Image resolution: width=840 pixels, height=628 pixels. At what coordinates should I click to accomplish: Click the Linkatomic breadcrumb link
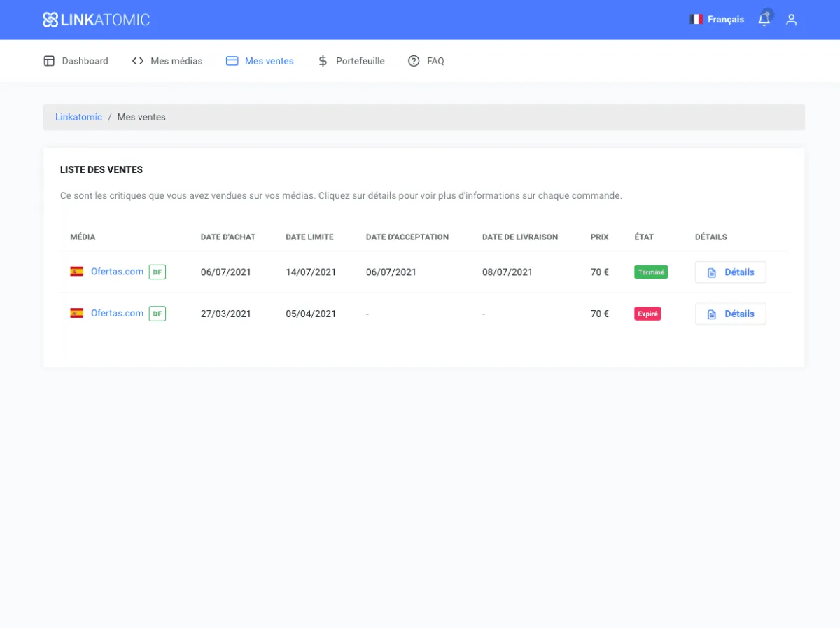(78, 117)
